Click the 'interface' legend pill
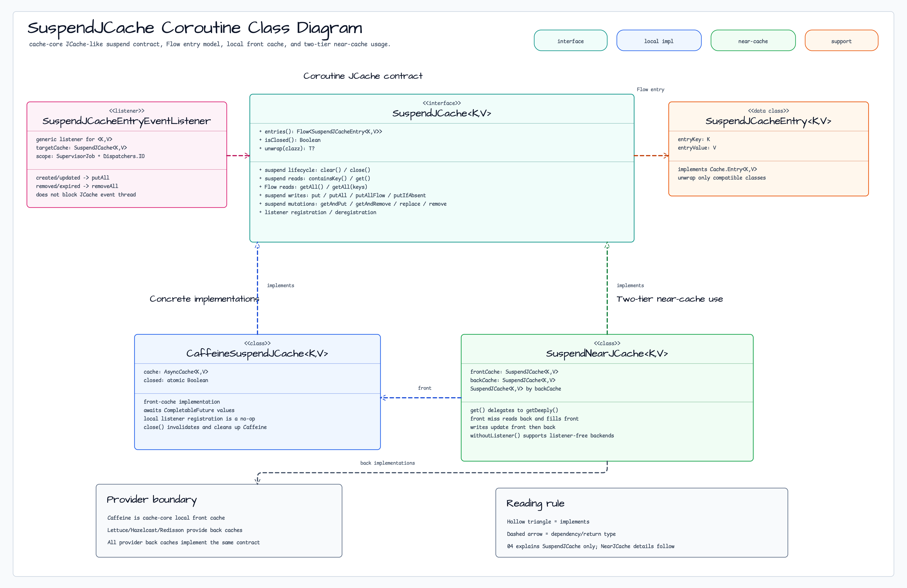The image size is (907, 588). tap(571, 40)
